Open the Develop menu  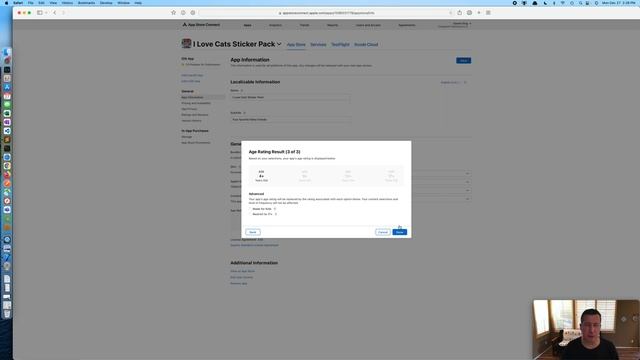(x=106, y=3)
